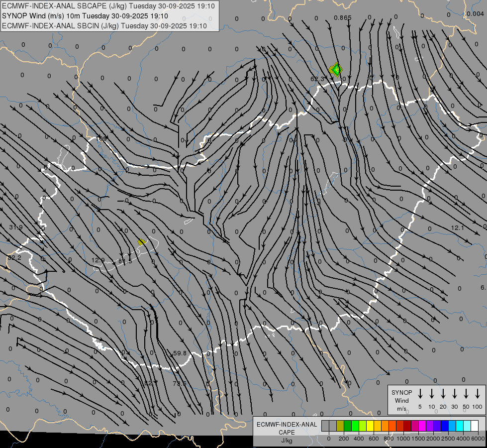Click the small yellow CAPE marker near 81.5
The image size is (487, 448).
point(142,242)
